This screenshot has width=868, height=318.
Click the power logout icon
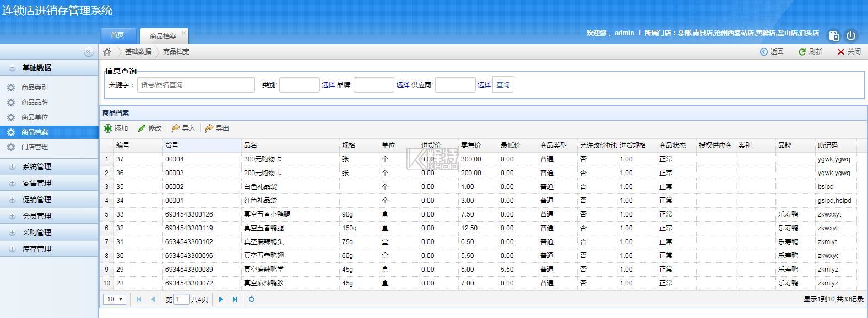(851, 35)
